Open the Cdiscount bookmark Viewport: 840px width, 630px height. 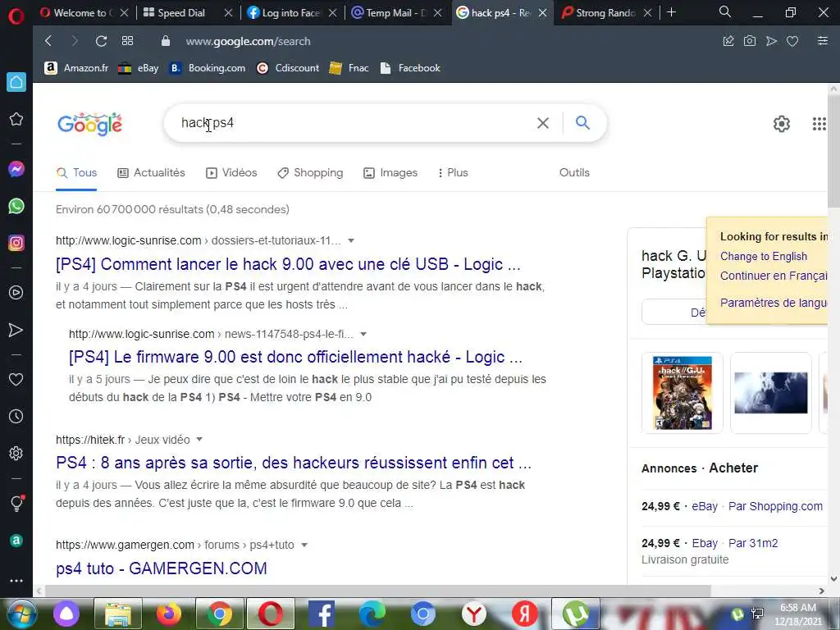288,68
